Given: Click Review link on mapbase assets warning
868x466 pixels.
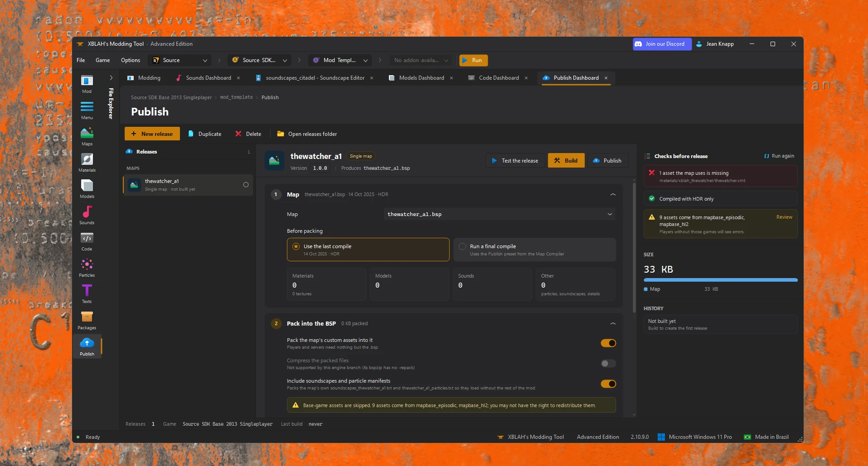Looking at the screenshot, I should point(784,217).
